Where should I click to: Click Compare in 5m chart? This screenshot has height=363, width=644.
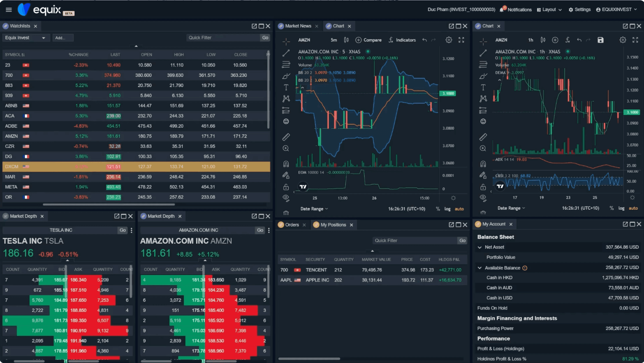click(x=369, y=40)
